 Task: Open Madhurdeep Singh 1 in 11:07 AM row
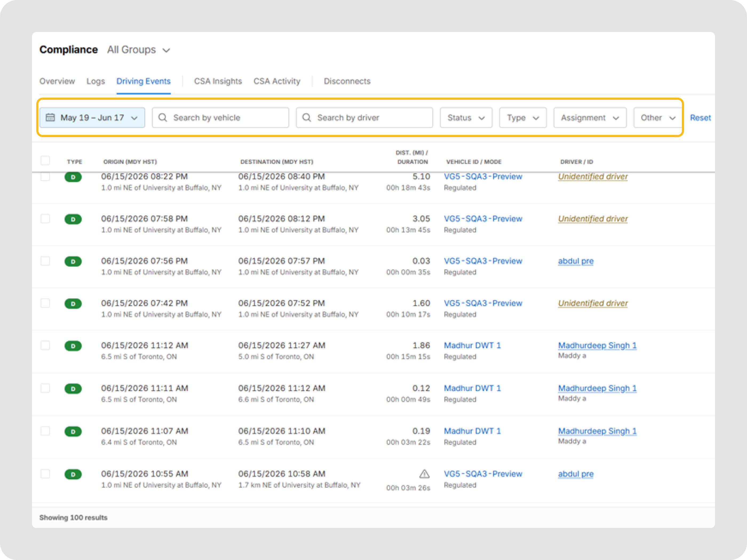(x=597, y=431)
